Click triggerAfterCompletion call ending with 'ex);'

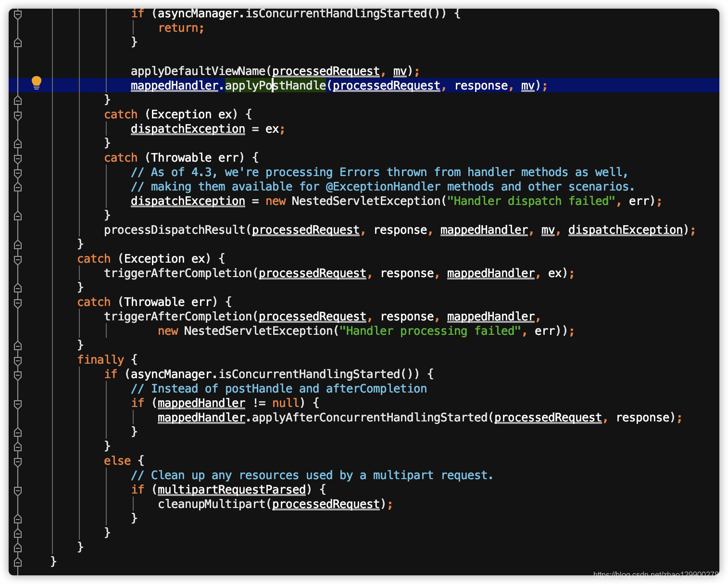point(339,273)
